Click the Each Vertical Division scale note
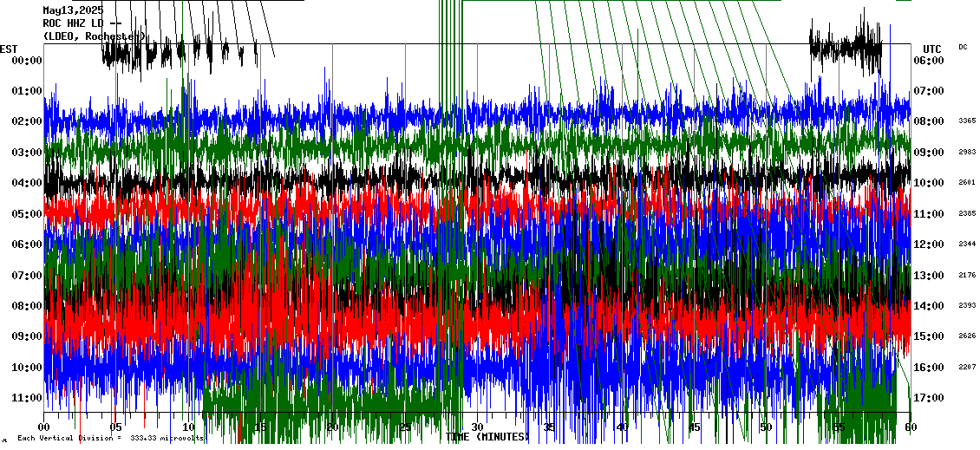The width and height of the screenshot is (980, 450). pos(110,439)
